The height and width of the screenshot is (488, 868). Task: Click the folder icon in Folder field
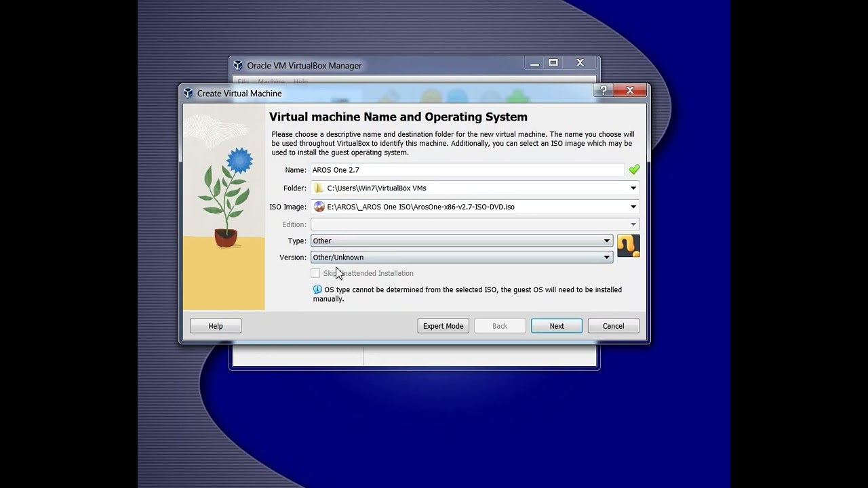319,188
